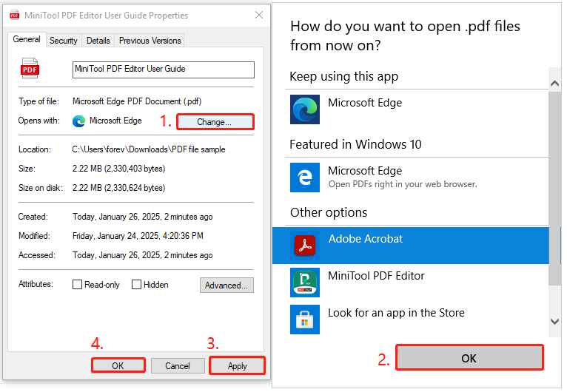Screen dimensions: 567x392
Task: Click the Accessed date value
Action: [x=142, y=255]
